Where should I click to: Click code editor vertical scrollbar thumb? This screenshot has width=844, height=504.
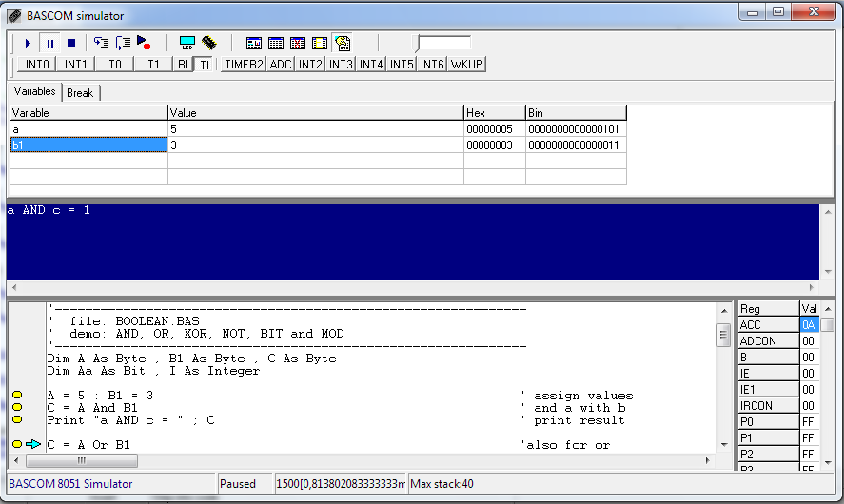[x=723, y=335]
